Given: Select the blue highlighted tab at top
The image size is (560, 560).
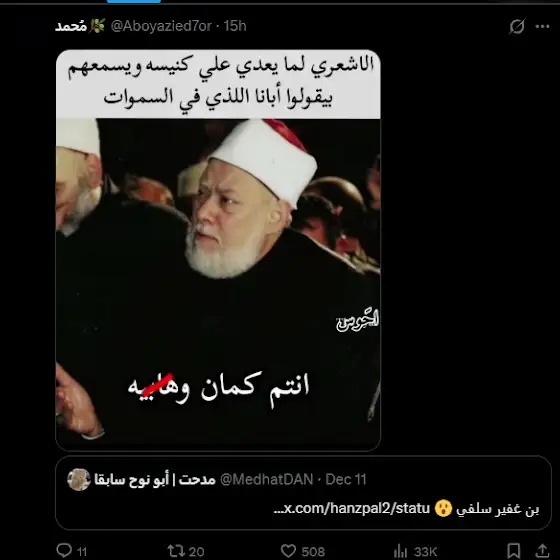Looking at the screenshot, I should [134, 1].
